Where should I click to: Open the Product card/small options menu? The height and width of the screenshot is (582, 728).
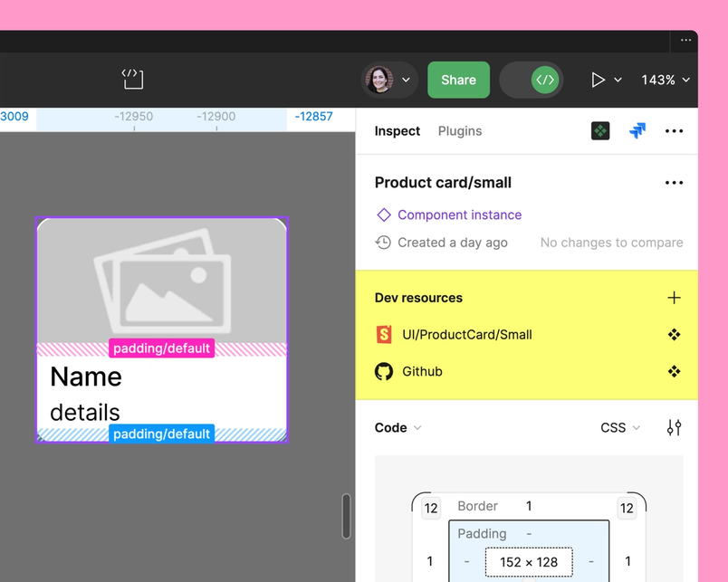coord(674,182)
